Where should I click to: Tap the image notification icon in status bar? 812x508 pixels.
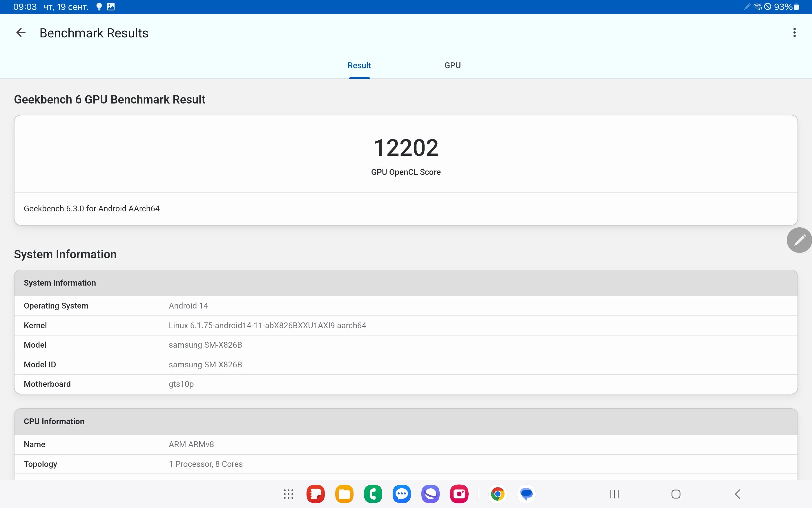coord(111,7)
